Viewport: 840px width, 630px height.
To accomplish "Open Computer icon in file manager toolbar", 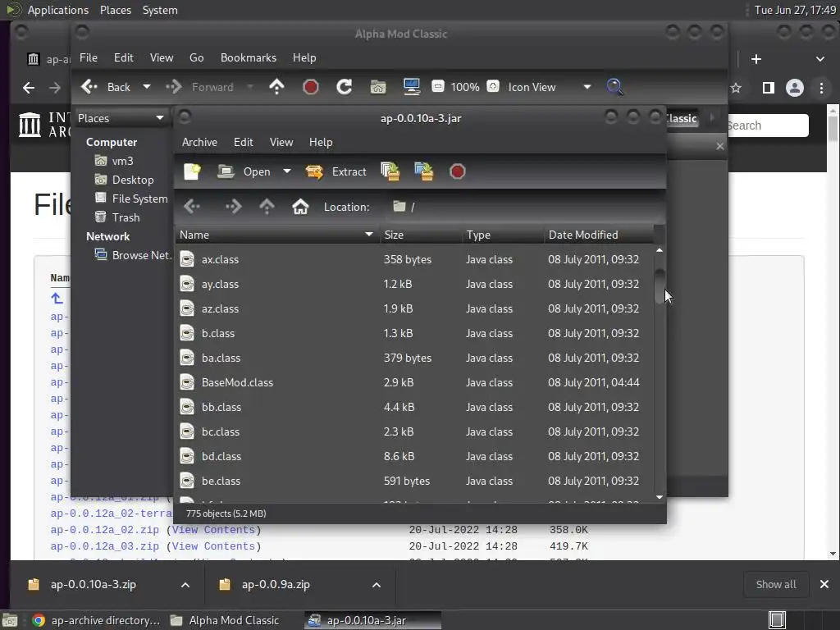I will tap(412, 87).
